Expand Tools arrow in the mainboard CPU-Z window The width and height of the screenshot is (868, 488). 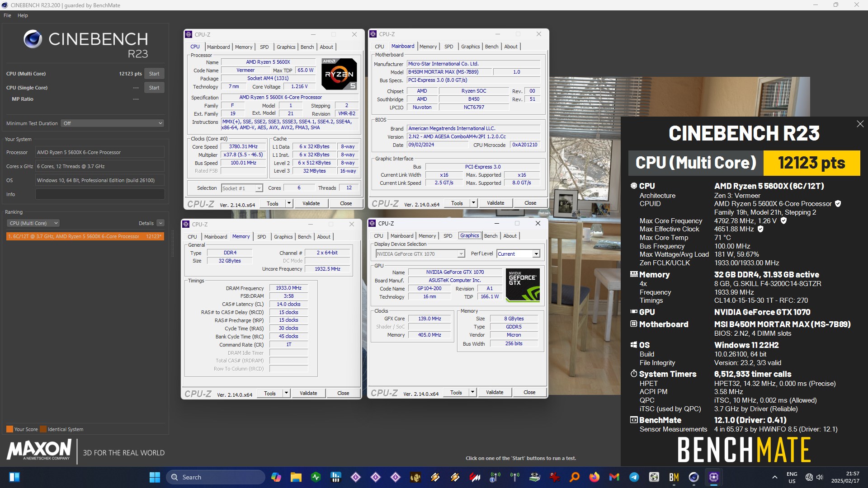pyautogui.click(x=474, y=203)
